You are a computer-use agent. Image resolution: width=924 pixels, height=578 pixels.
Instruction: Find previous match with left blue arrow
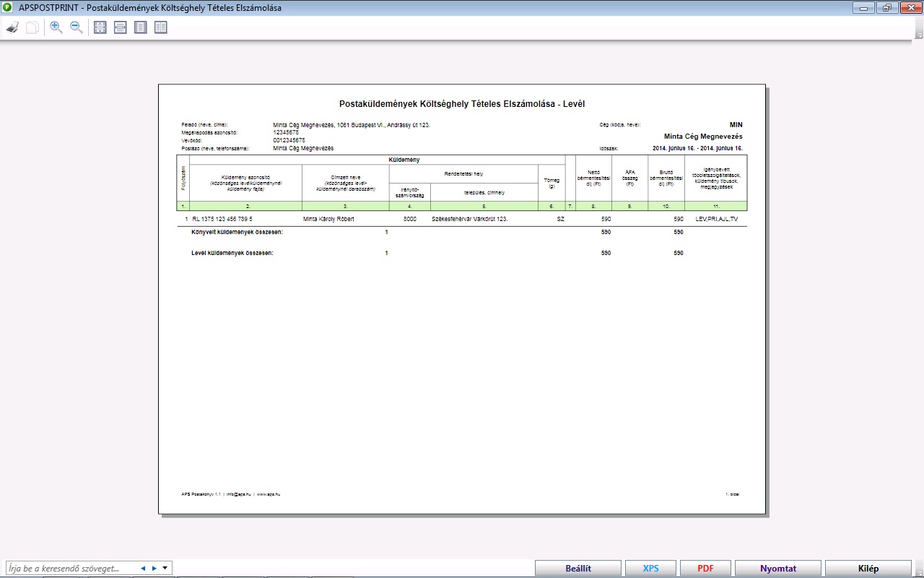coord(143,569)
